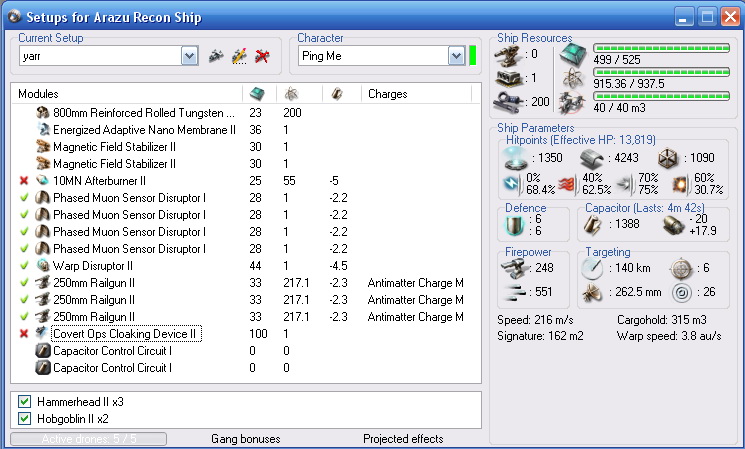Click Antimatter Charge M on the second railgun
The width and height of the screenshot is (745, 449).
pos(415,300)
